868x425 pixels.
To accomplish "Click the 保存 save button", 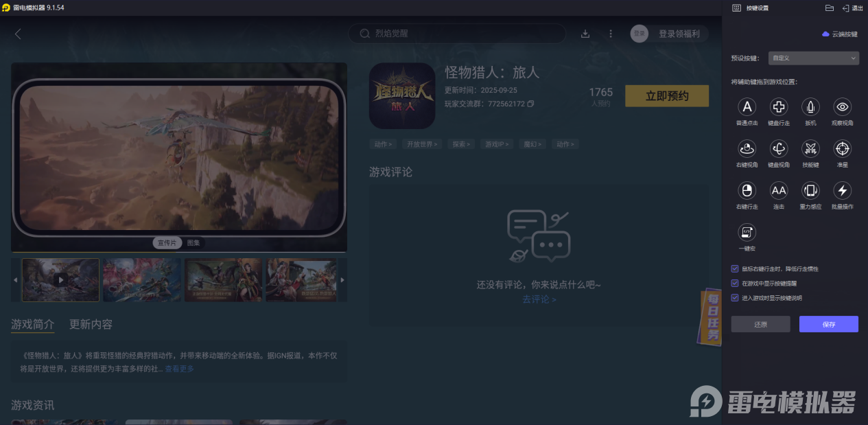I will 829,324.
